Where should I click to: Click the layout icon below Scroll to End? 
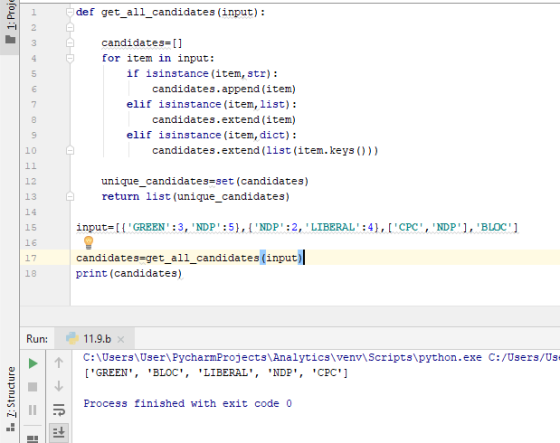[32, 439]
